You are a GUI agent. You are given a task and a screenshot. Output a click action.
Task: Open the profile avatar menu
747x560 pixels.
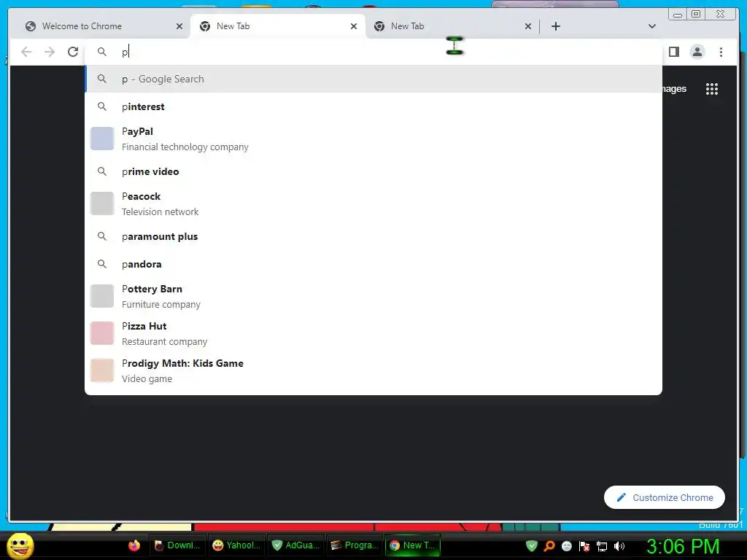click(697, 52)
